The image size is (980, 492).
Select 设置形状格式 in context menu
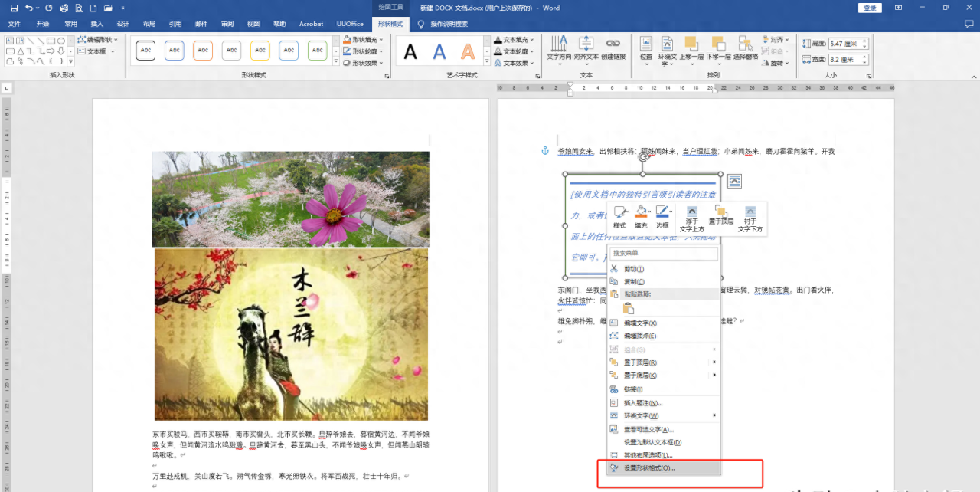pos(664,467)
